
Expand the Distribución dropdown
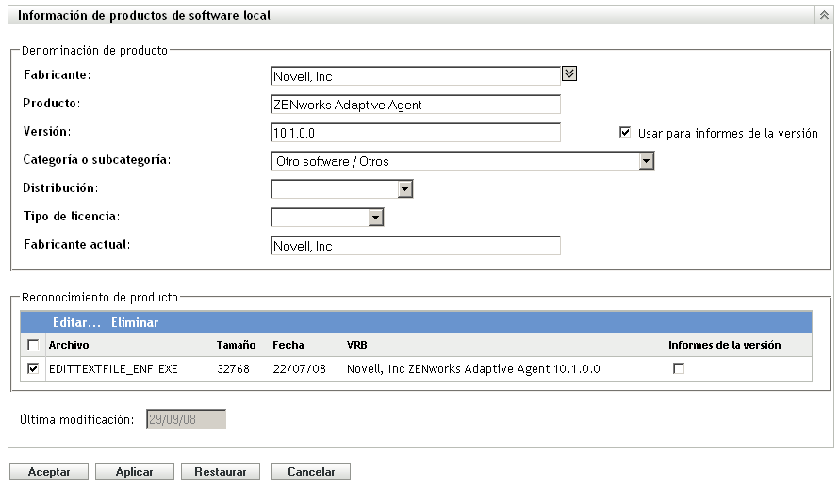click(x=342, y=188)
